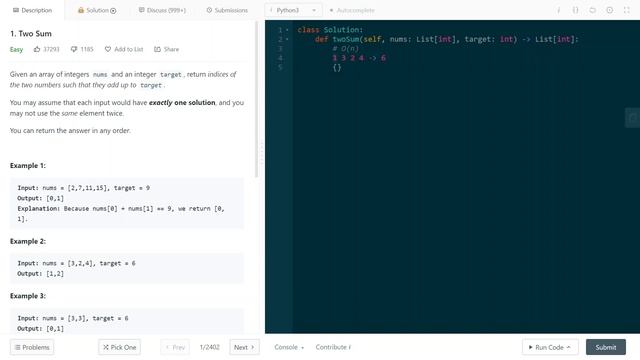Screen dimensions: 640x360
Task: Toggle the Autocomplete indicator
Action: click(x=351, y=10)
